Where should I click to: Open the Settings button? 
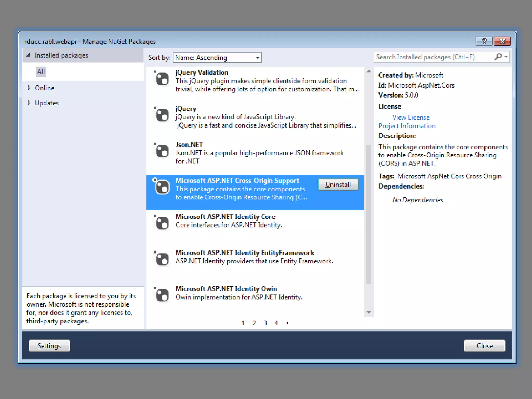pos(49,346)
